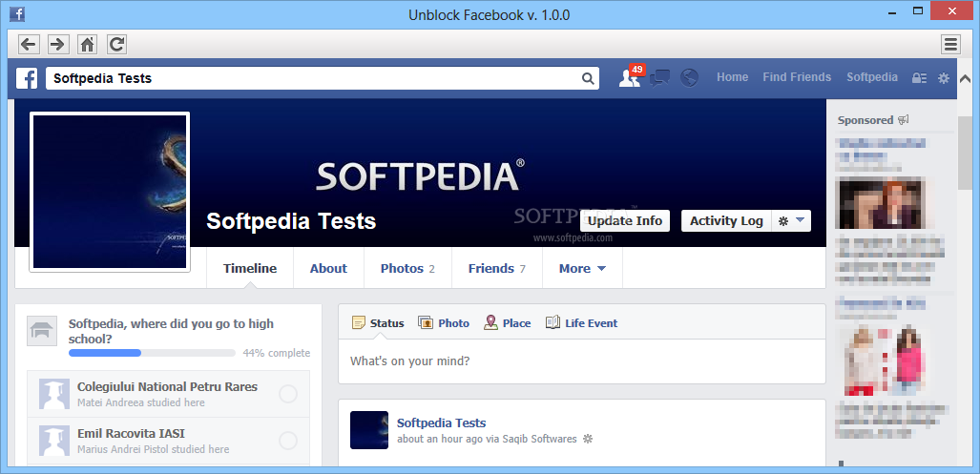Open friend requests icon with 49 badge
980x474 pixels.
click(x=630, y=78)
